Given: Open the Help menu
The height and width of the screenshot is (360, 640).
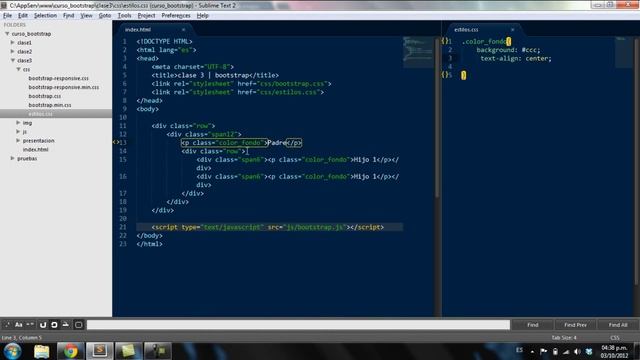Looking at the screenshot, I should 202,16.
